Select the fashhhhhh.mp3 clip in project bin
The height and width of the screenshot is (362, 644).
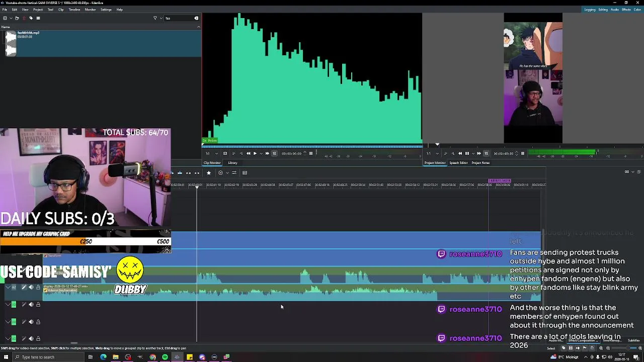(x=101, y=43)
